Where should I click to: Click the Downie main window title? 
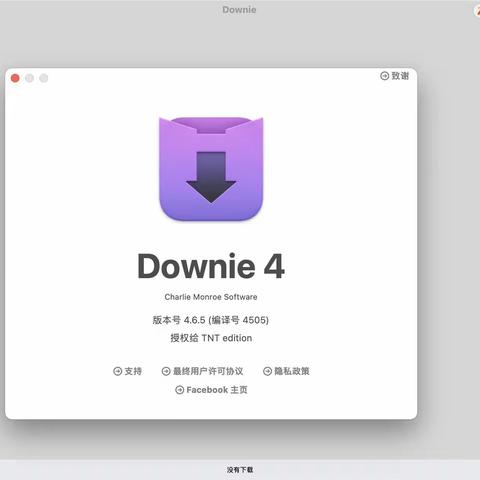tap(239, 10)
